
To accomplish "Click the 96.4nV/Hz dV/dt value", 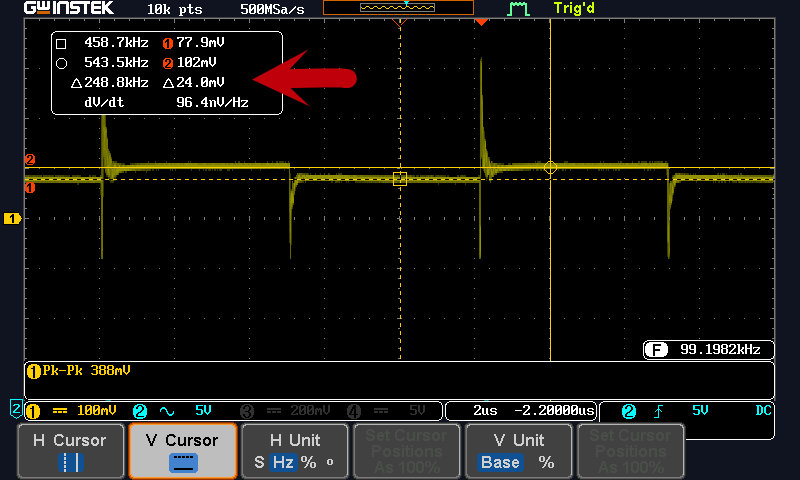I will (212, 103).
